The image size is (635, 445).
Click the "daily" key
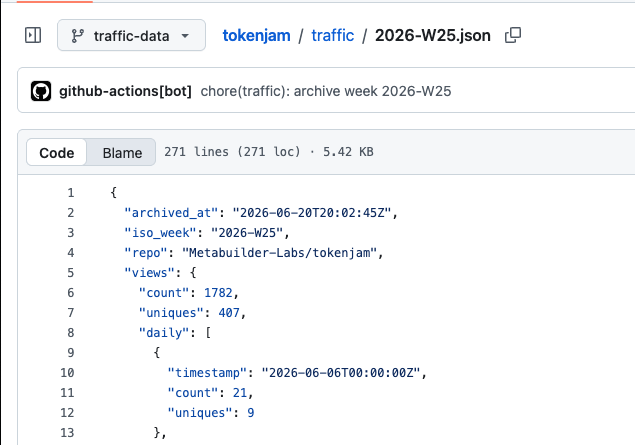[164, 332]
